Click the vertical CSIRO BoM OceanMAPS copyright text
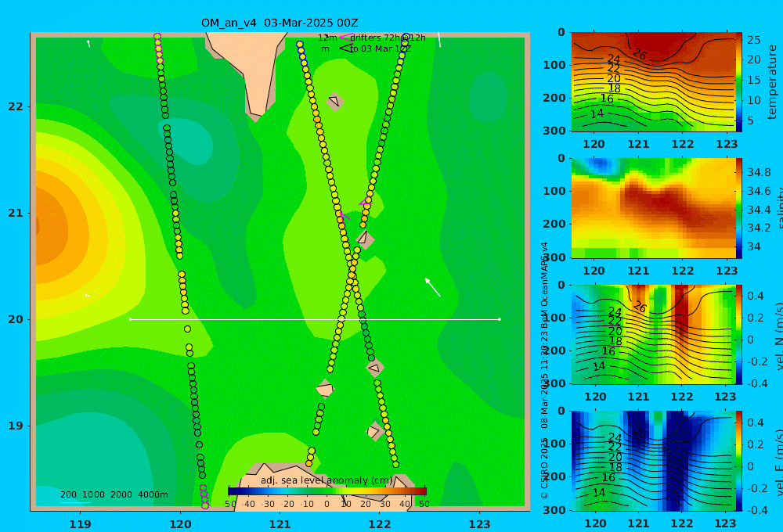This screenshot has height=532, width=783. click(544, 370)
